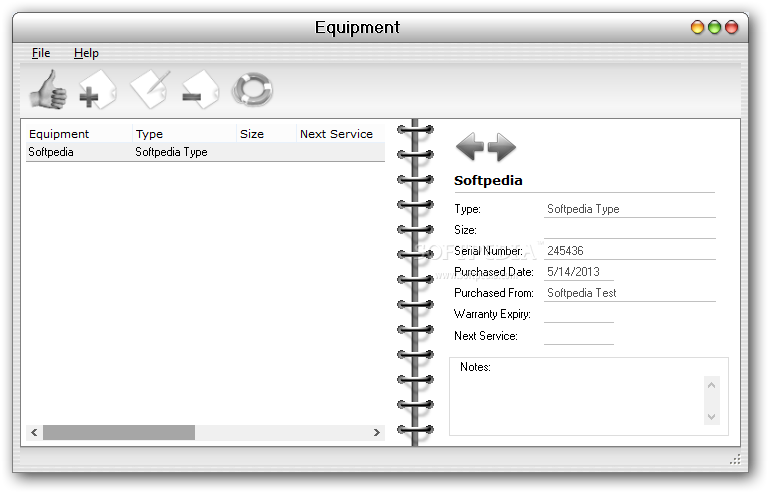This screenshot has height=493, width=769.
Task: Click the list's horizontal scrollbar right arrow
Action: pos(377,433)
